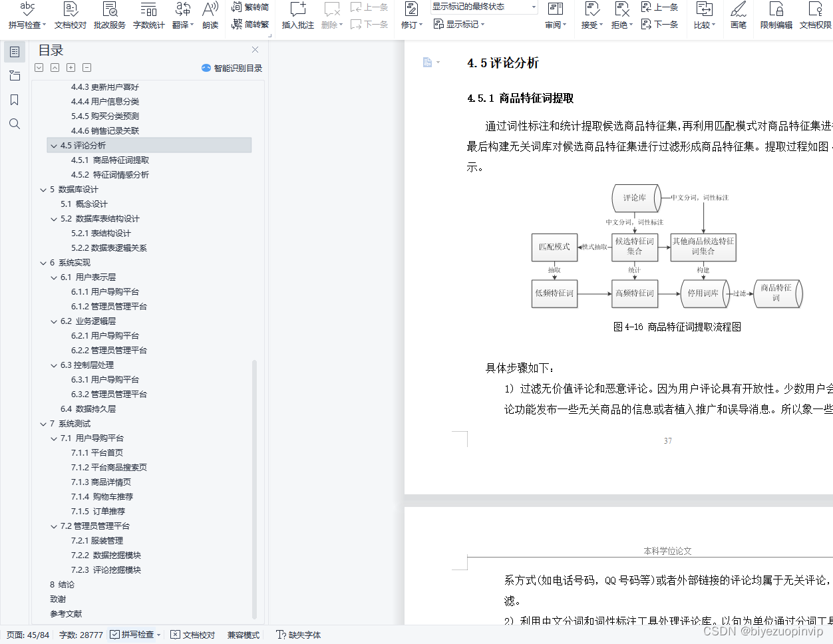Click the page layout icon beside heading 4.5
833x644 pixels.
point(428,62)
